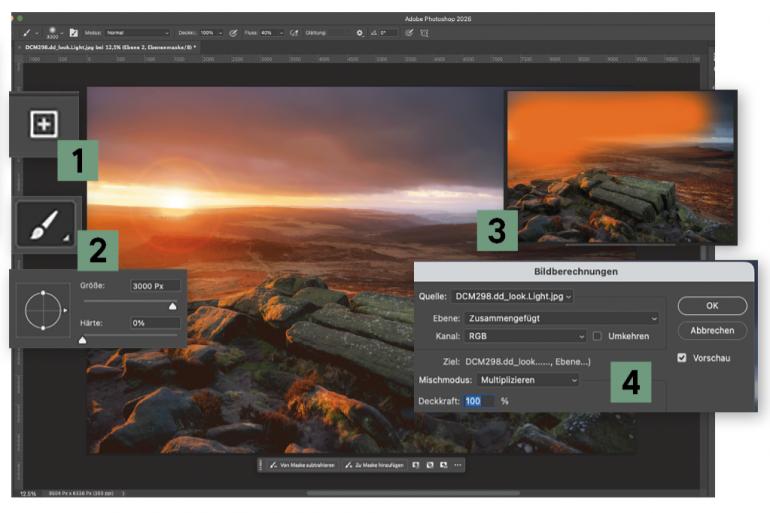Viewport: 770px width, 513px height.
Task: Open the Deckkraft 100% dropdown in options bar
Action: 211,33
